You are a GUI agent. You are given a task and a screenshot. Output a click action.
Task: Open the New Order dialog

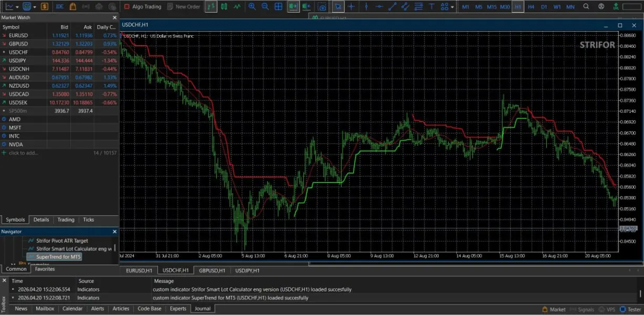183,7
